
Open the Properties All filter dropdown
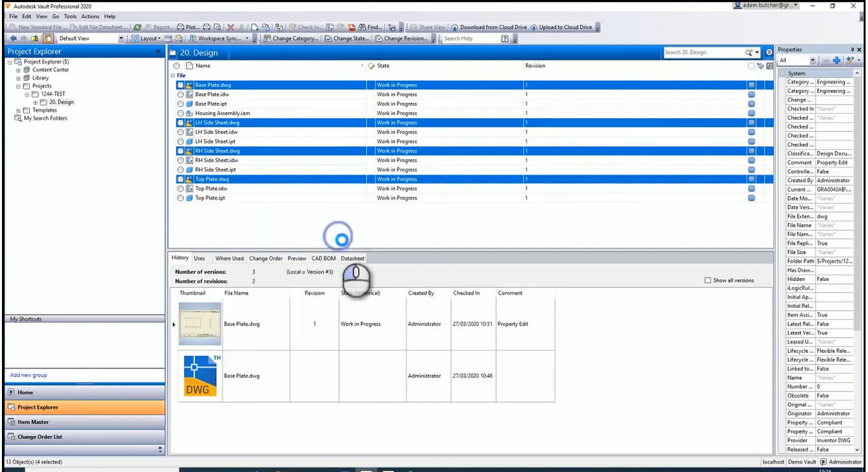click(x=812, y=61)
